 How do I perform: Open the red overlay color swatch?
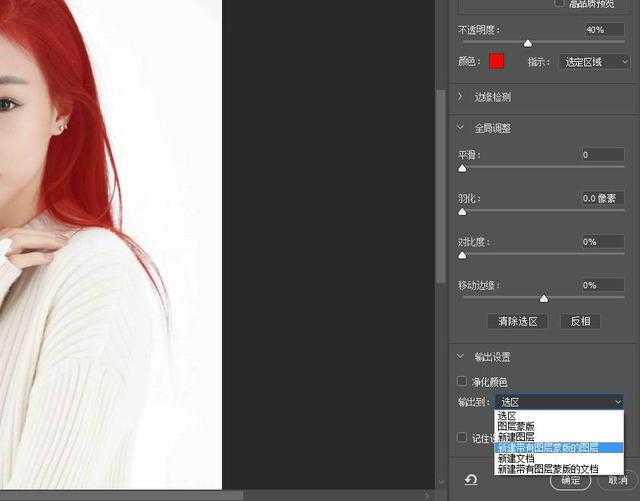click(x=496, y=62)
